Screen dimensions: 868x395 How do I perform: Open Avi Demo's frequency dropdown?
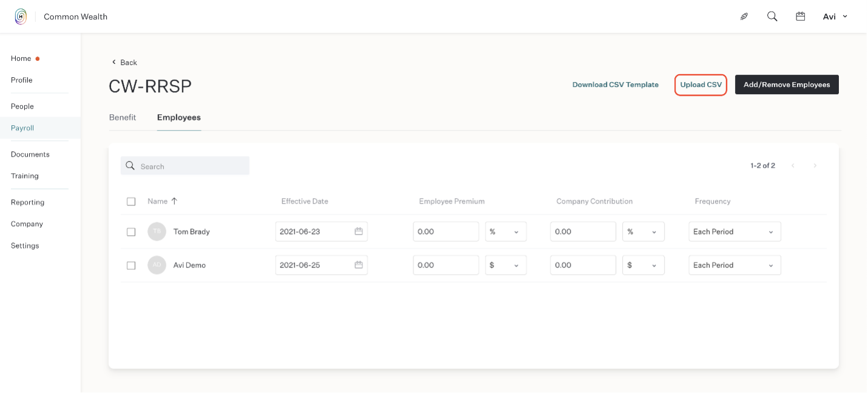(734, 265)
